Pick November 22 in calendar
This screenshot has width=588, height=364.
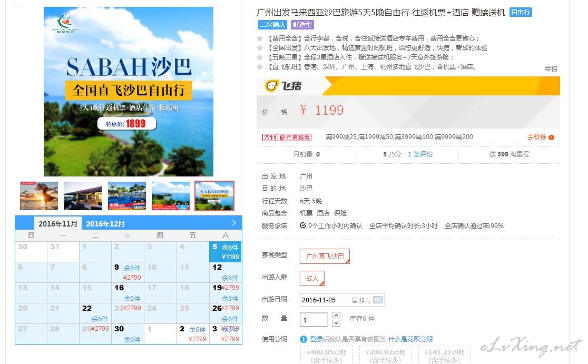pyautogui.click(x=95, y=314)
